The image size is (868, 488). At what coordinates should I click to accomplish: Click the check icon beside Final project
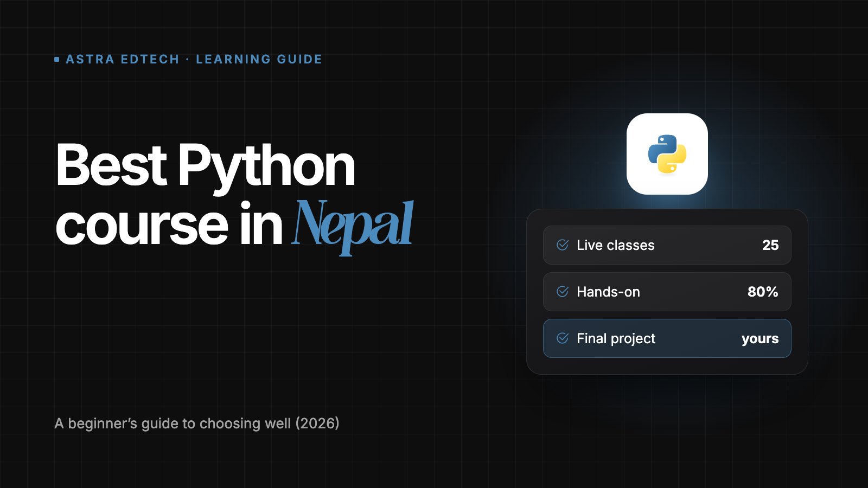pyautogui.click(x=563, y=338)
